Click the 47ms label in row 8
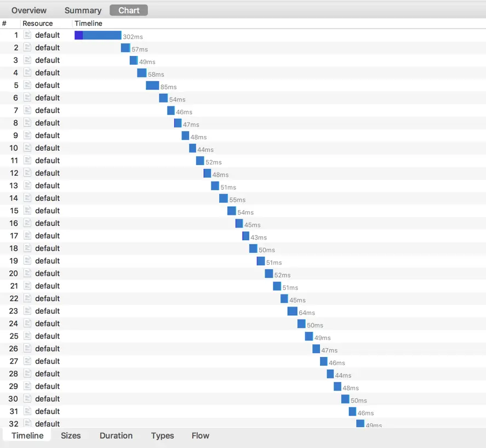 point(191,124)
